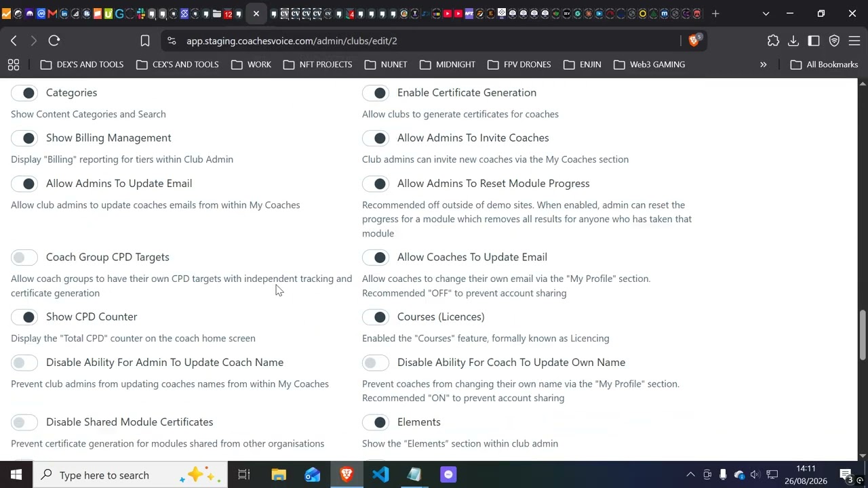
Task: Toggle the Elements switch
Action: coord(376,422)
